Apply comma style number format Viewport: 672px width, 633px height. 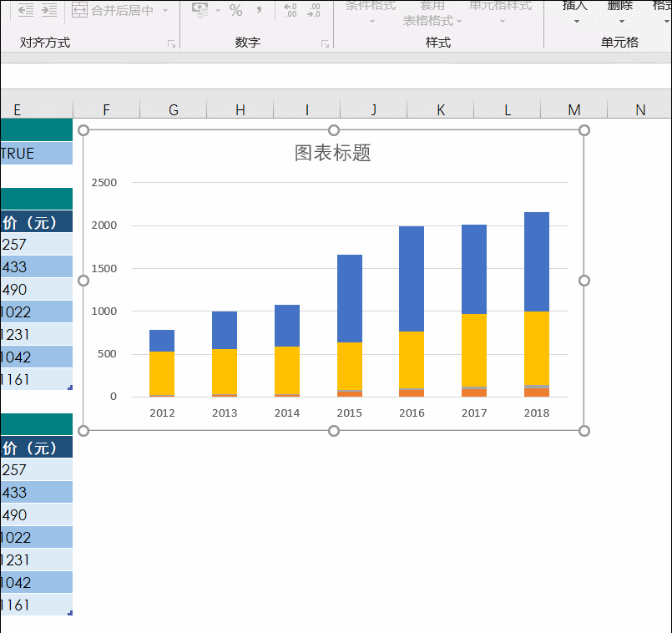coord(259,10)
